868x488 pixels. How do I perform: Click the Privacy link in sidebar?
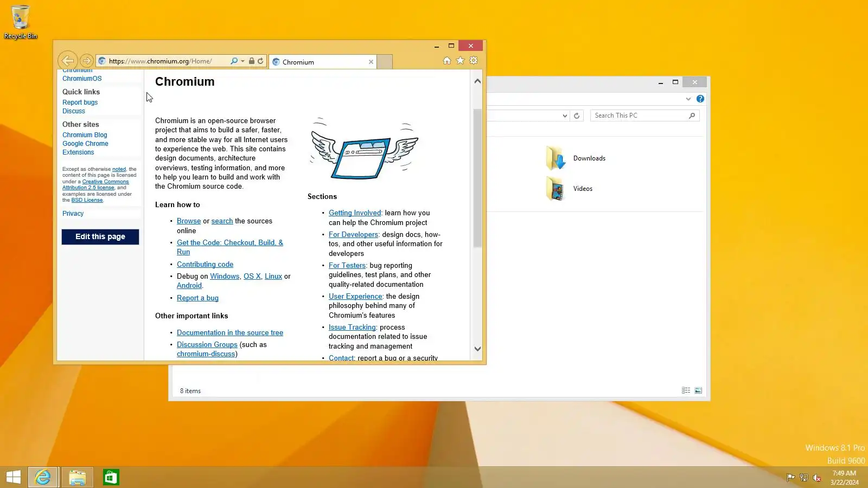[x=73, y=214]
